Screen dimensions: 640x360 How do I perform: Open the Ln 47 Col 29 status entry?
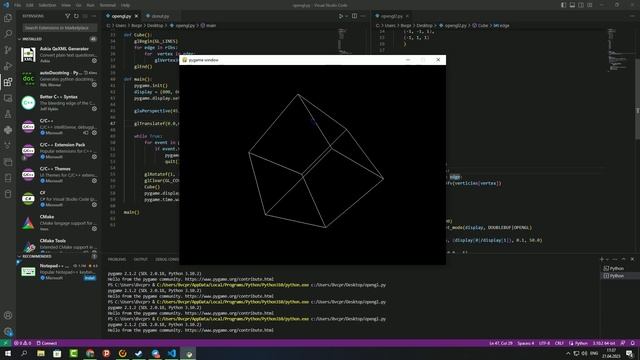pyautogui.click(x=501, y=343)
